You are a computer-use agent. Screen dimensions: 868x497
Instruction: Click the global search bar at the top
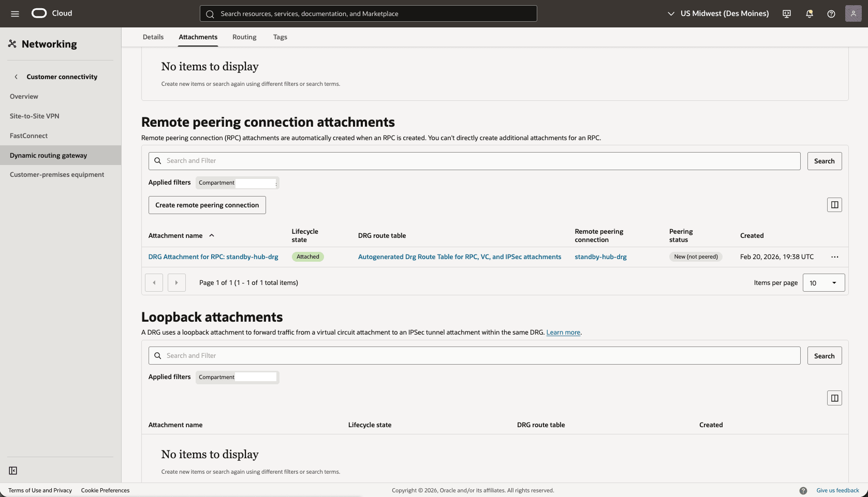[x=367, y=13]
